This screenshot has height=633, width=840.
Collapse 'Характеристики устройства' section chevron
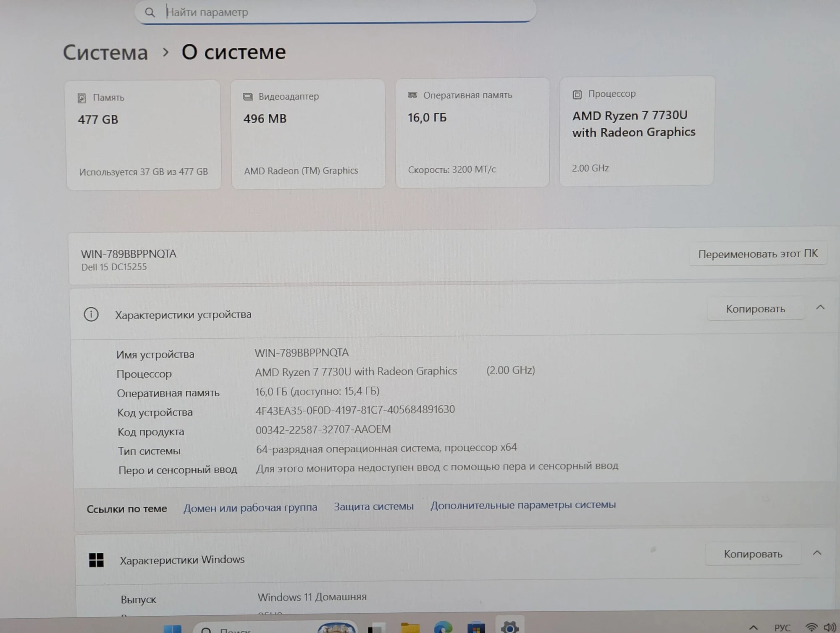820,308
